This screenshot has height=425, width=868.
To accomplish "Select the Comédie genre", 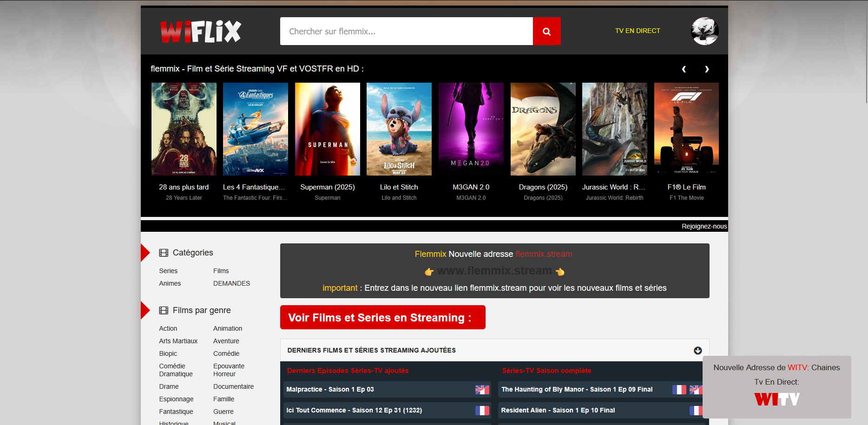I will (x=226, y=353).
